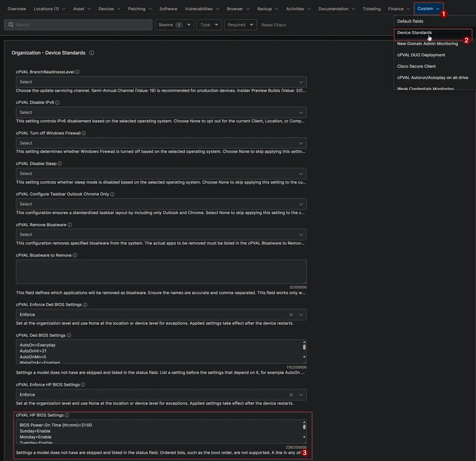This screenshot has width=476, height=461.
Task: Click the Reset Filters link
Action: coord(273,25)
